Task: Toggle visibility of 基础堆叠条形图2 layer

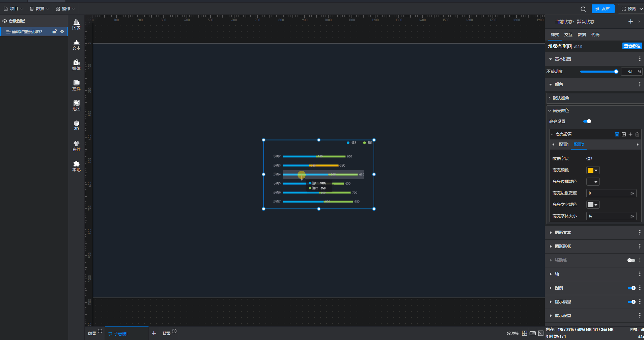Action: point(62,31)
